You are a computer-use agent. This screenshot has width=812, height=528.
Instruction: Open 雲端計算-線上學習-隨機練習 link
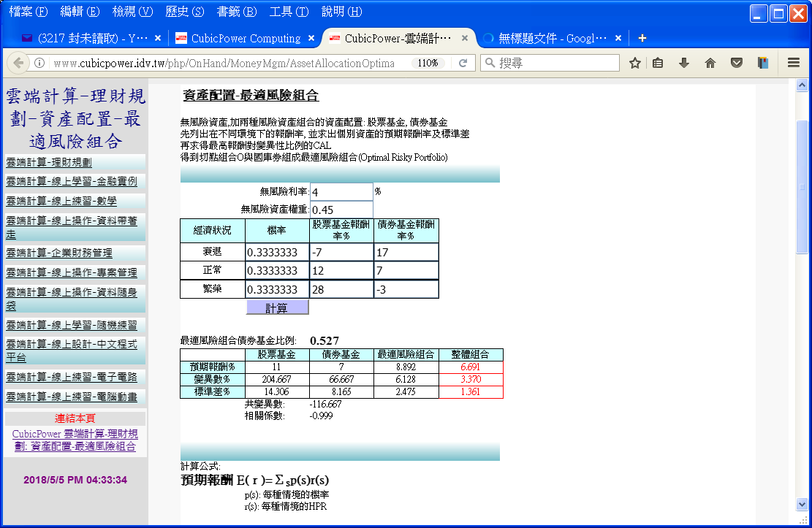coord(72,325)
